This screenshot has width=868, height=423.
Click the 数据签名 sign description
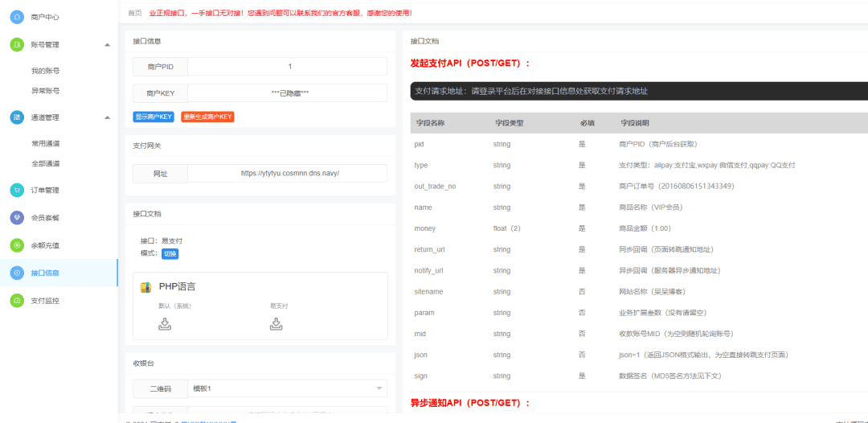[669, 376]
